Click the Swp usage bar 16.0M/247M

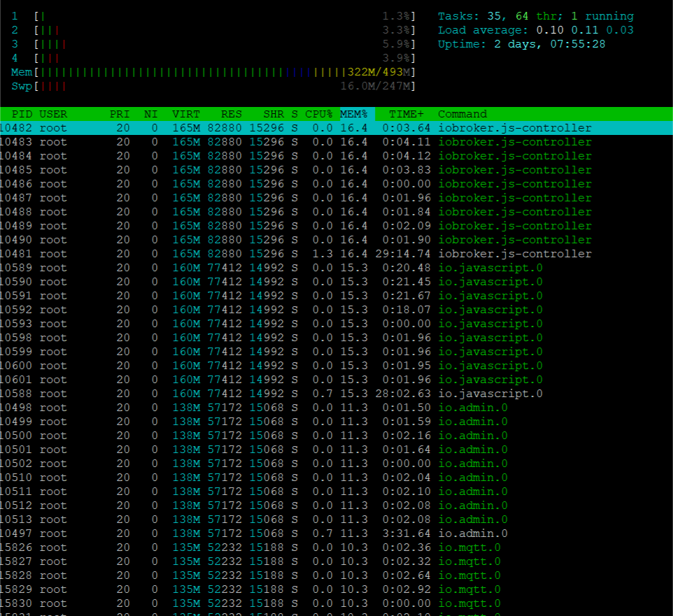click(213, 86)
